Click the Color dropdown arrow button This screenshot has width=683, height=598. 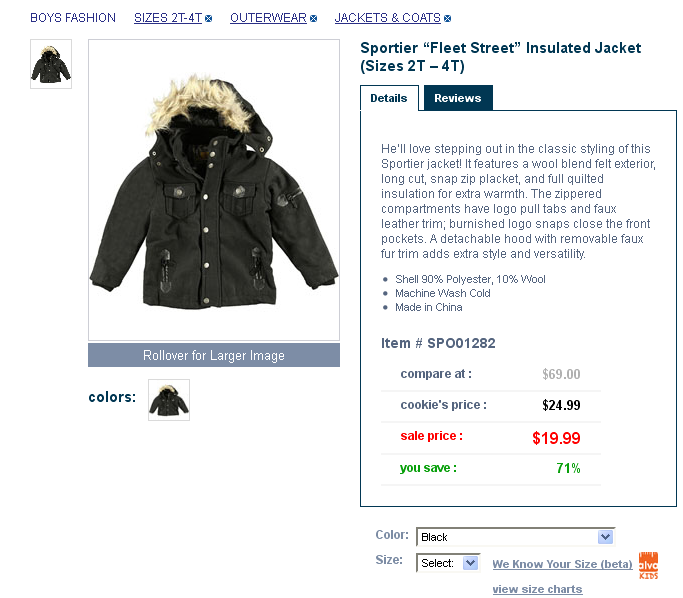[605, 537]
